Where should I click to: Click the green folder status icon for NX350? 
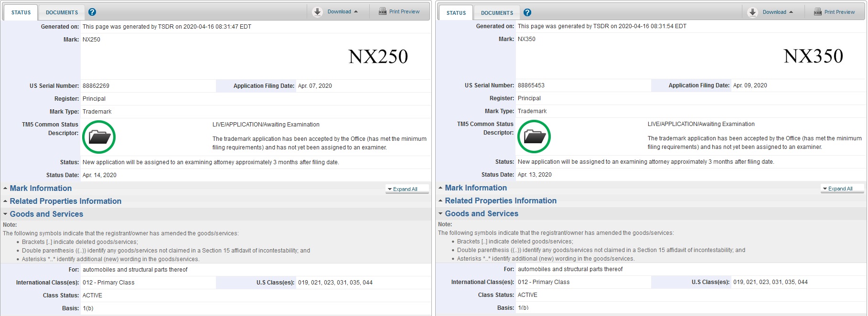(x=534, y=137)
